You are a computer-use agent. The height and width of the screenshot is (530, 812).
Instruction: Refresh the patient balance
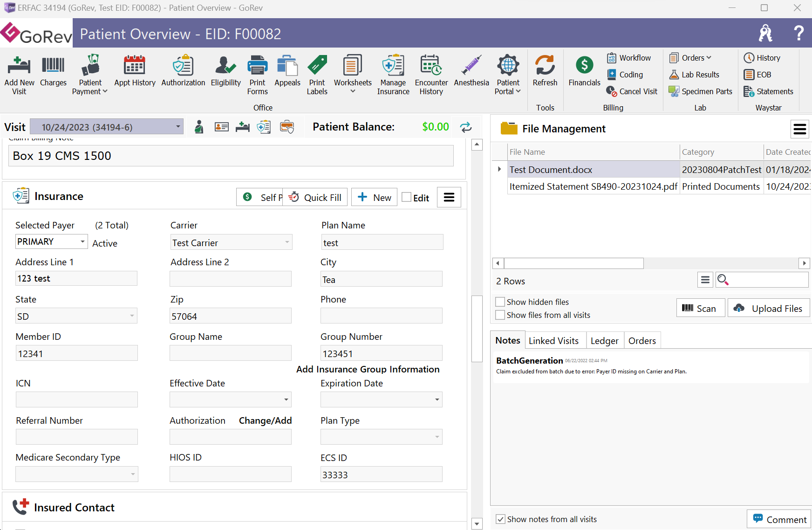[466, 127]
